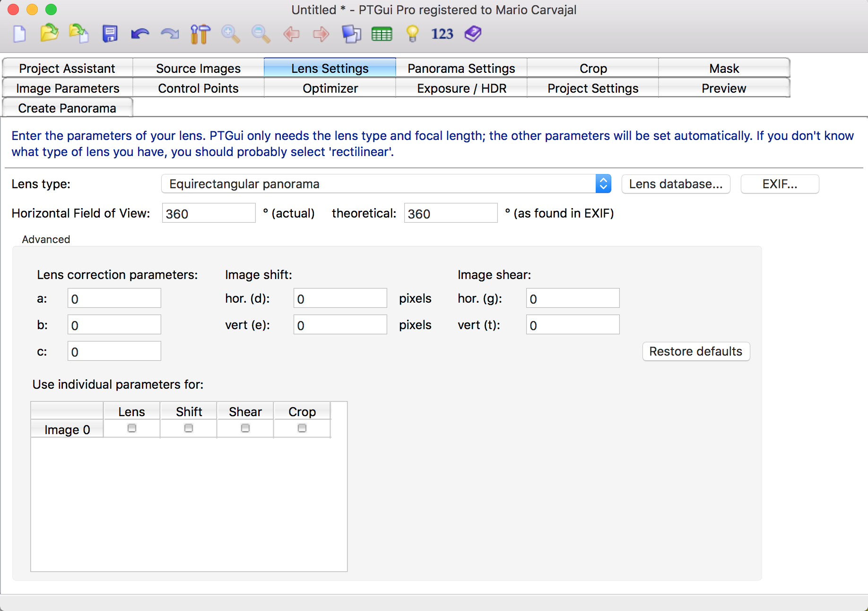Click the lens correction a field
Image resolution: width=868 pixels, height=611 pixels.
[x=114, y=298]
